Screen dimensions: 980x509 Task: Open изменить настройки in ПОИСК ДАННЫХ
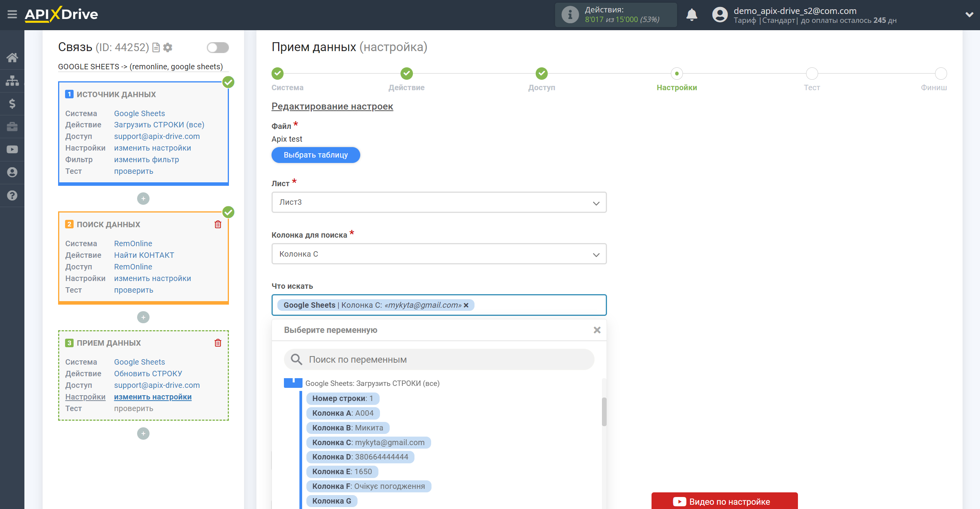pyautogui.click(x=153, y=279)
